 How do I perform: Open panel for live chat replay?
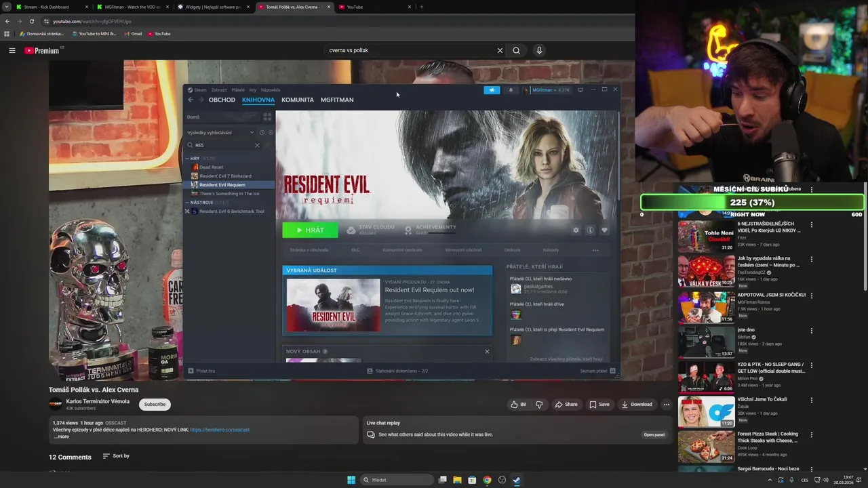pyautogui.click(x=654, y=434)
